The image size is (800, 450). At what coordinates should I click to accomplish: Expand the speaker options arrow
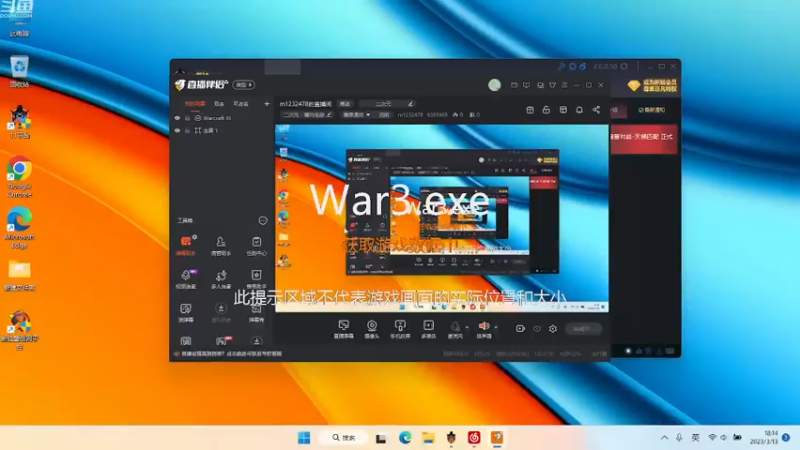[496, 327]
